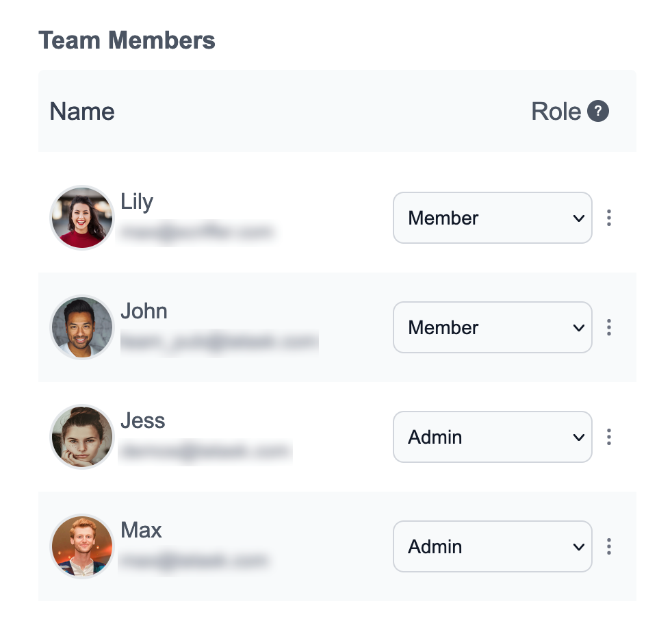Open the three-dot menu for John

pos(608,327)
